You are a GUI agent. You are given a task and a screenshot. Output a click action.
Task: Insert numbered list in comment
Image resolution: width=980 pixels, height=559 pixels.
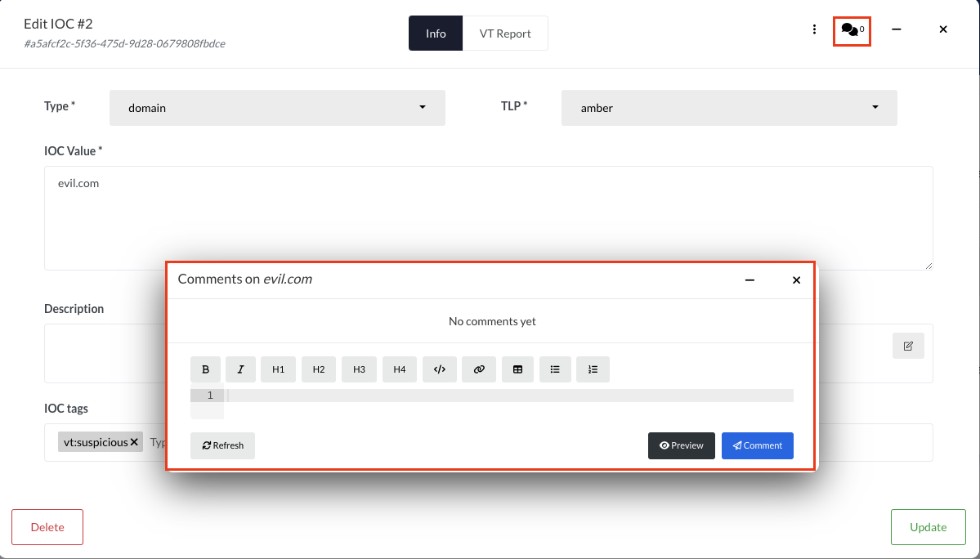pos(593,369)
